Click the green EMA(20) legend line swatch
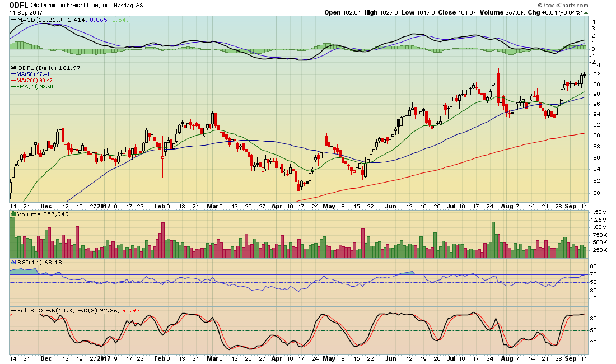This screenshot has height=364, width=616. (x=13, y=87)
